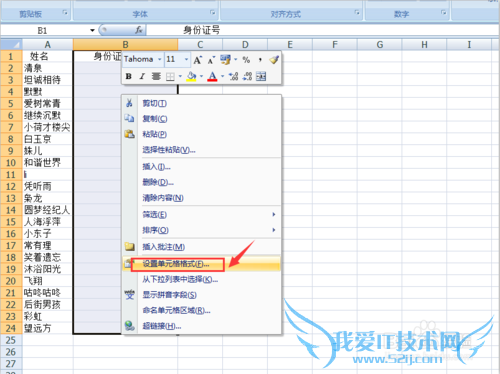Click the format painter brush icon

click(x=274, y=60)
